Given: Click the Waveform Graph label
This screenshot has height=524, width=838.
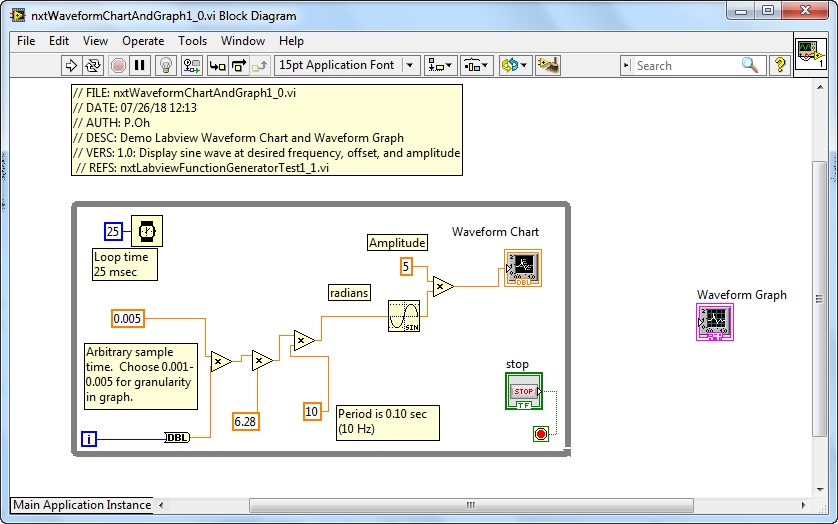Looking at the screenshot, I should tap(741, 295).
